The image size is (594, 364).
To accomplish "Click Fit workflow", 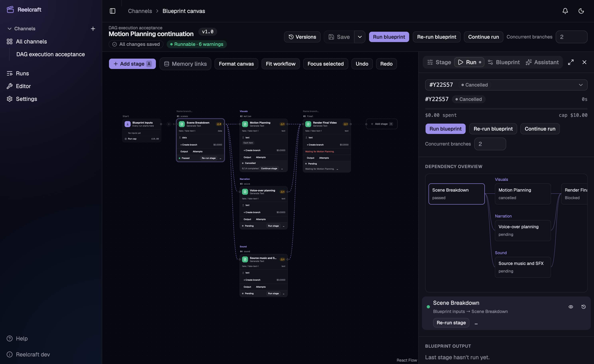I will [x=281, y=64].
